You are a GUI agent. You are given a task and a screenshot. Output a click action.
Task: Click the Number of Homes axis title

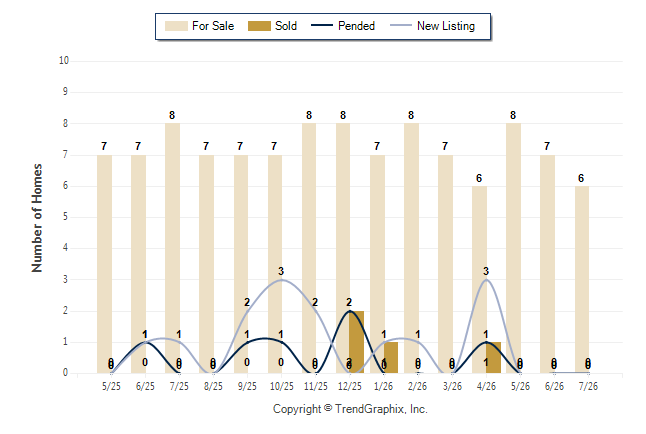click(x=37, y=218)
